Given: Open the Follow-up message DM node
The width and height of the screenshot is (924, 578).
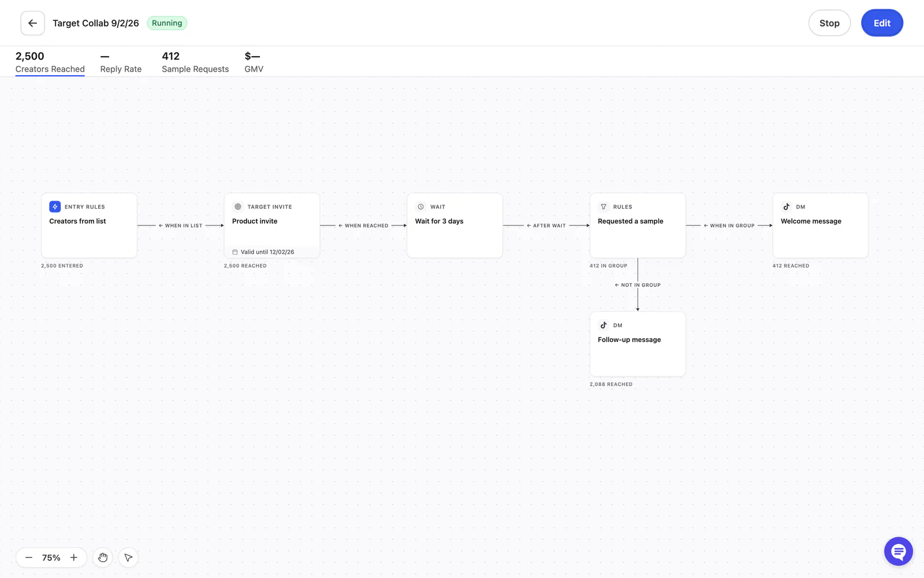Looking at the screenshot, I should pos(638,344).
